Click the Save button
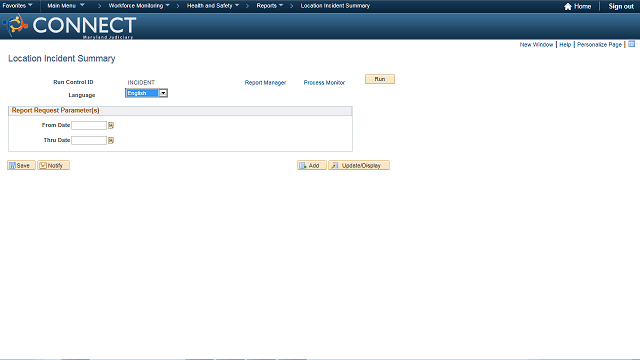 [21, 165]
